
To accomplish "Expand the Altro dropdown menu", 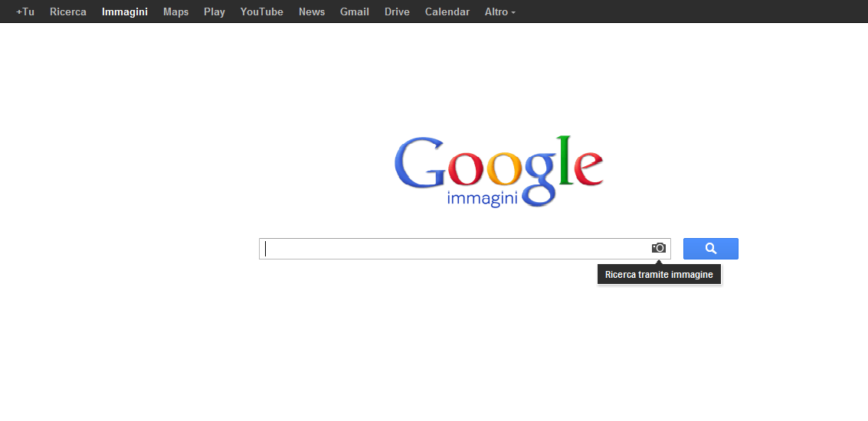I will pyautogui.click(x=500, y=11).
